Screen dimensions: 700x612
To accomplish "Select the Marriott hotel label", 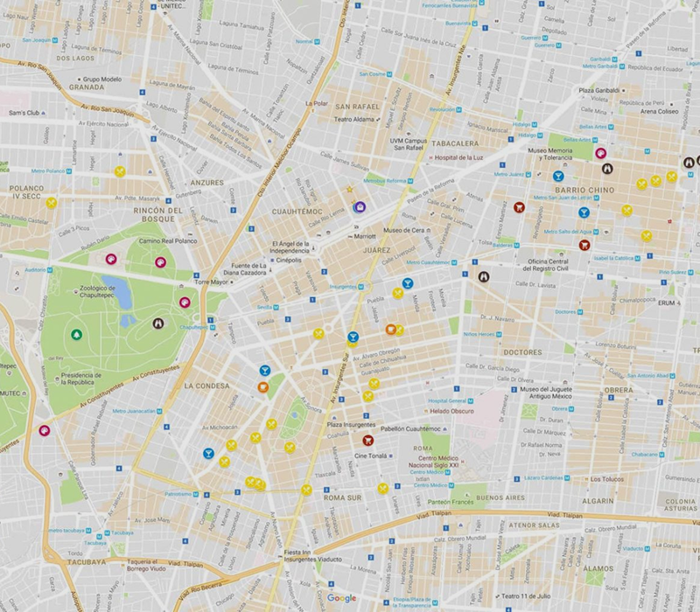I will pos(365,236).
